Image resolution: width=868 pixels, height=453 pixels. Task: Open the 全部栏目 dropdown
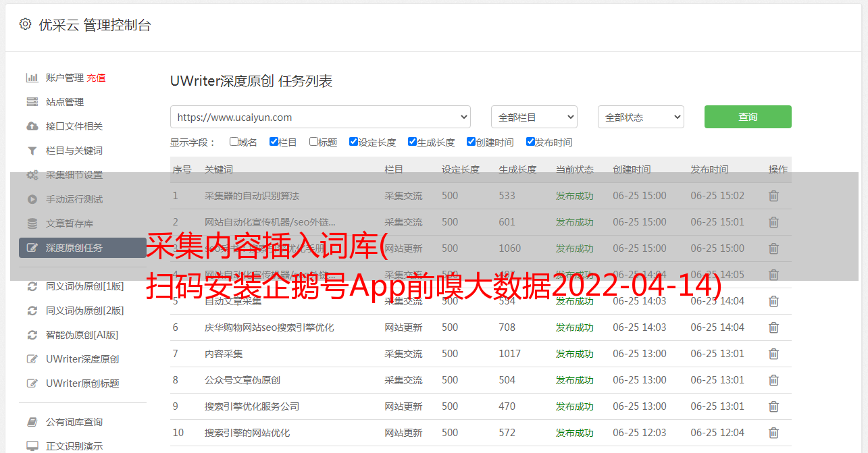pyautogui.click(x=534, y=117)
